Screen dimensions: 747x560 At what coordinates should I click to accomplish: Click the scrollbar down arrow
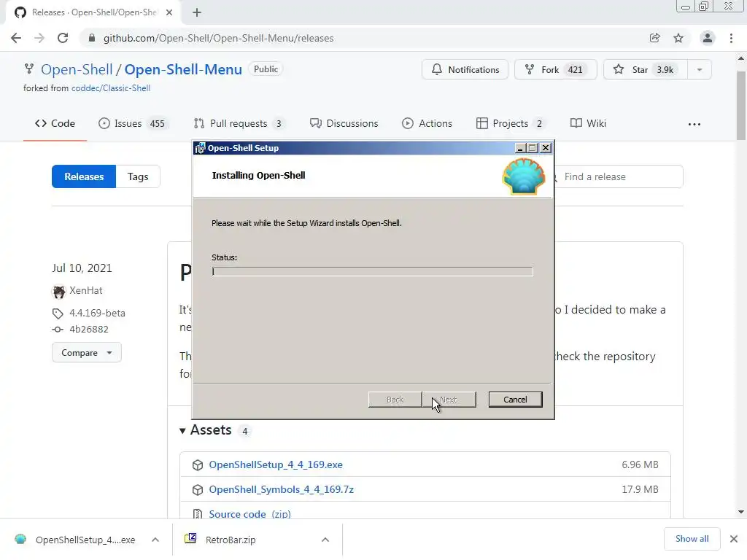coord(741,512)
